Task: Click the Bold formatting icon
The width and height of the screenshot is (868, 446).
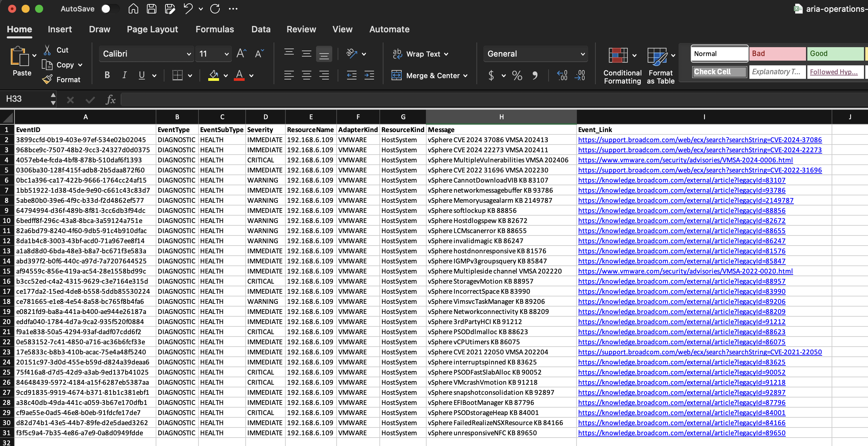Action: (x=107, y=75)
